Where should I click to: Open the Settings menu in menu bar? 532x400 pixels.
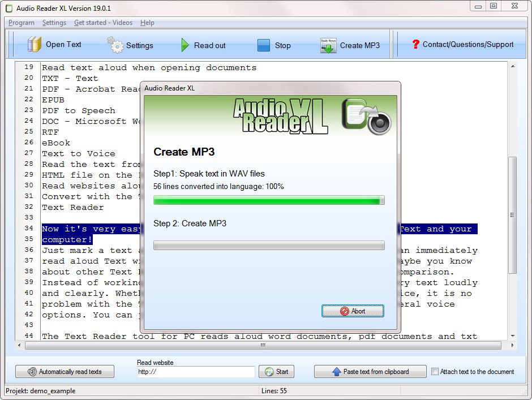[54, 23]
